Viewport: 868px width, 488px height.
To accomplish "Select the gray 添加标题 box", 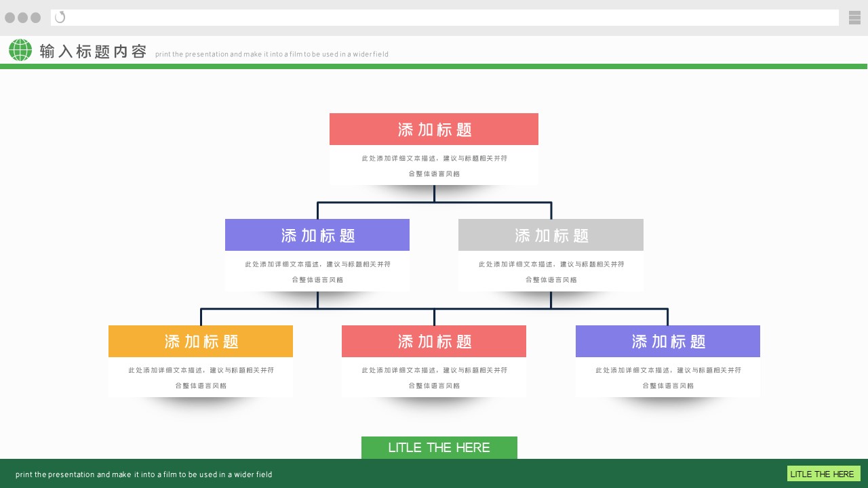I will point(551,235).
